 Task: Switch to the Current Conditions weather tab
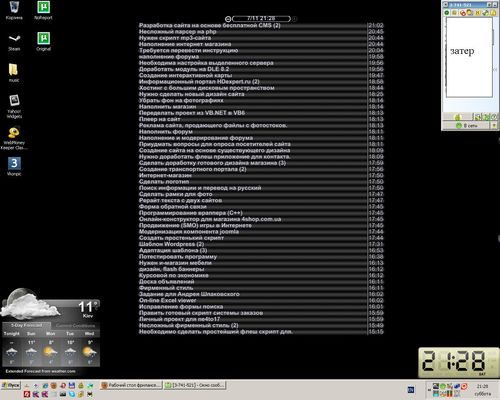(x=75, y=326)
